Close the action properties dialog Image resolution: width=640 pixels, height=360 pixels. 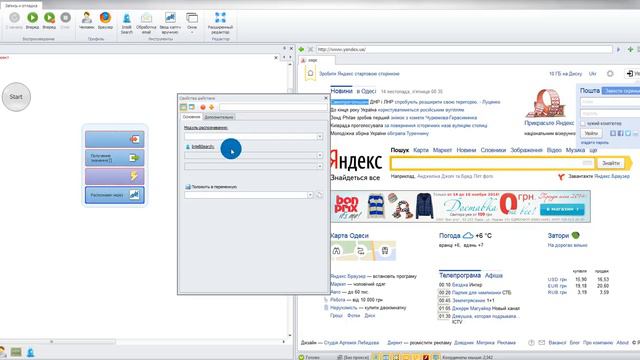326,98
